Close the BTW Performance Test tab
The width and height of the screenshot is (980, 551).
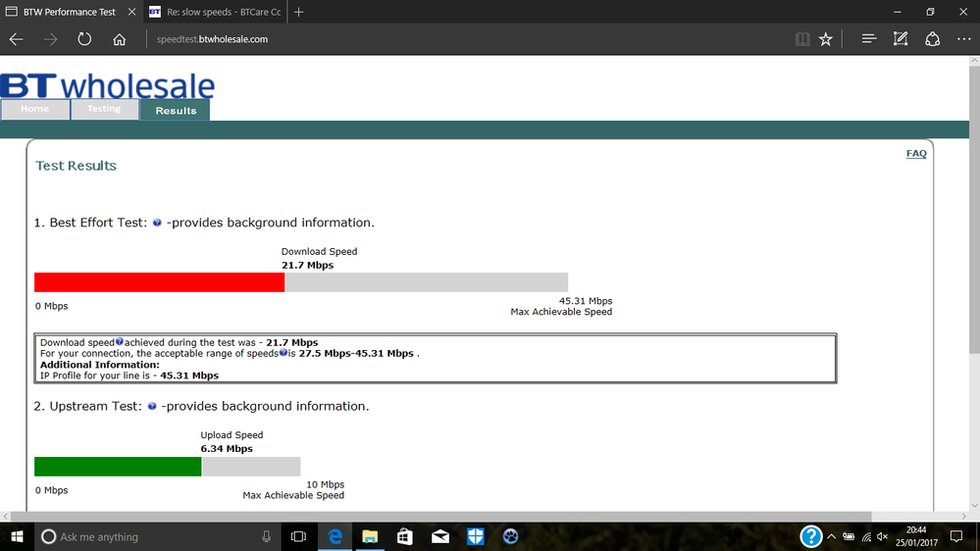click(131, 12)
